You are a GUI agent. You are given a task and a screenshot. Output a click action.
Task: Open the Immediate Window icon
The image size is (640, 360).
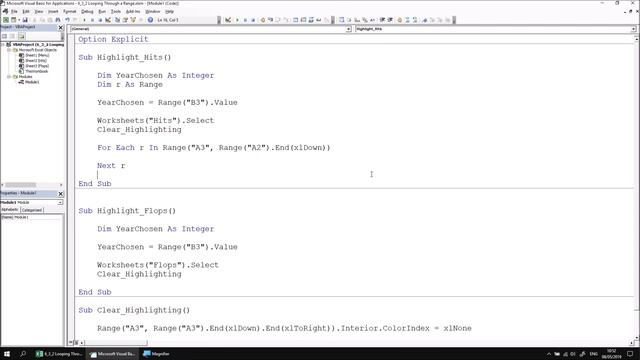click(x=303, y=20)
